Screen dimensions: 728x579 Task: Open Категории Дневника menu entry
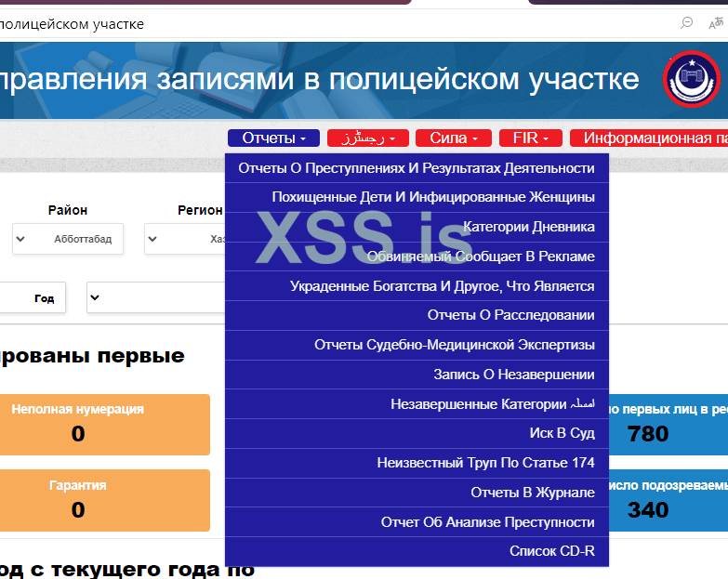[417, 227]
